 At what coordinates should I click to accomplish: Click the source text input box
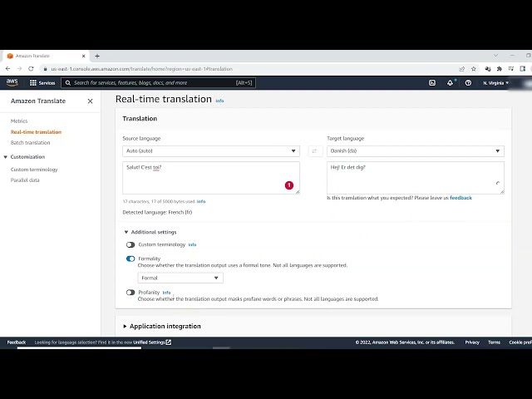211,178
